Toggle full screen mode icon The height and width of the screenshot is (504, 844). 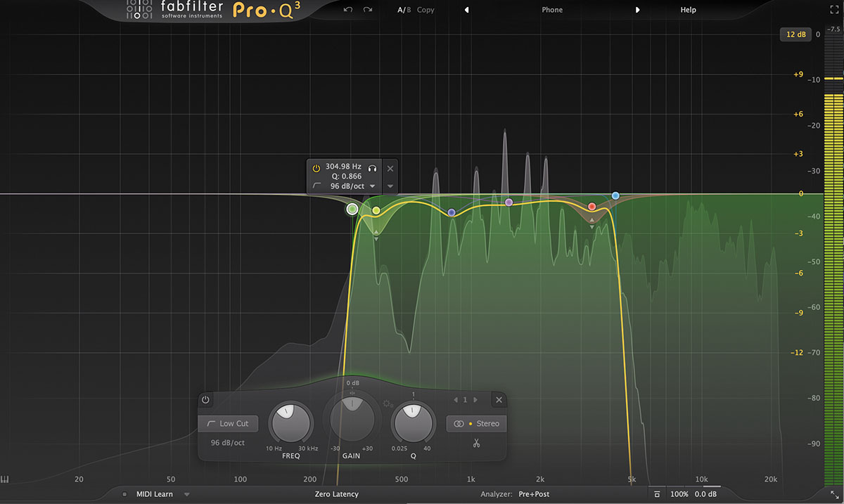pos(833,10)
